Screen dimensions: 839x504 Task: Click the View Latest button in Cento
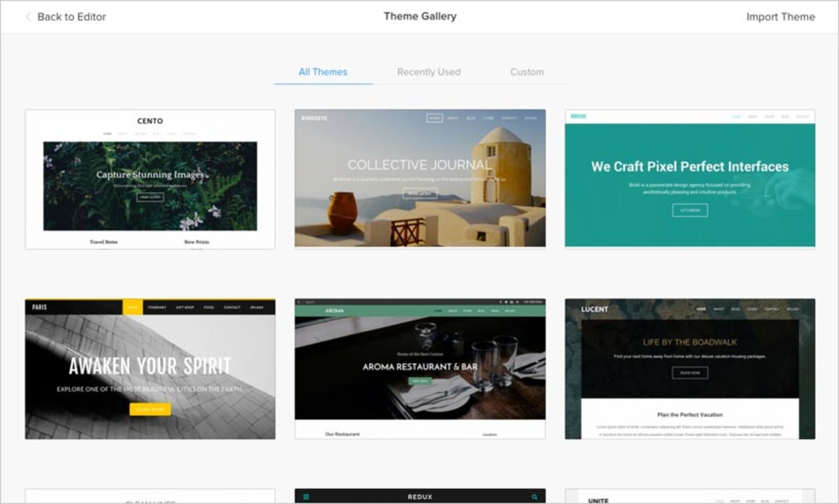[150, 197]
